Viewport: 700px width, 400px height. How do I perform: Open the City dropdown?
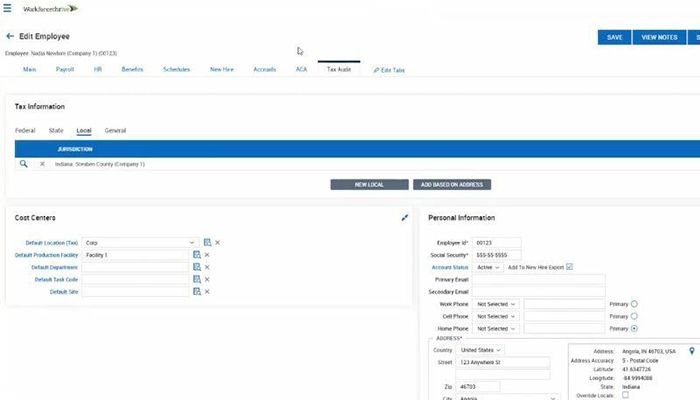click(x=508, y=397)
